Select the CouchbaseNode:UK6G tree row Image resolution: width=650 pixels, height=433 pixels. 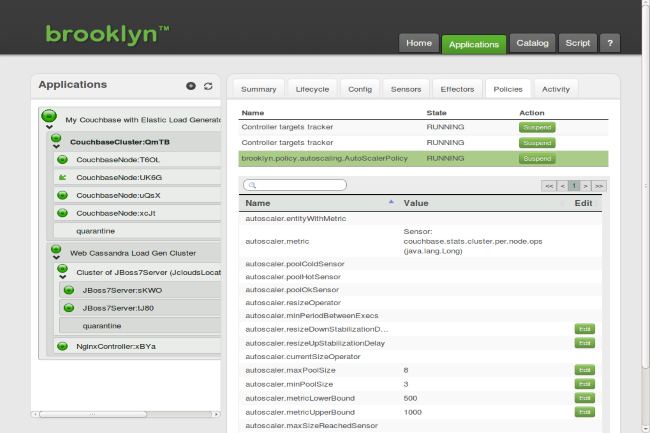137,177
